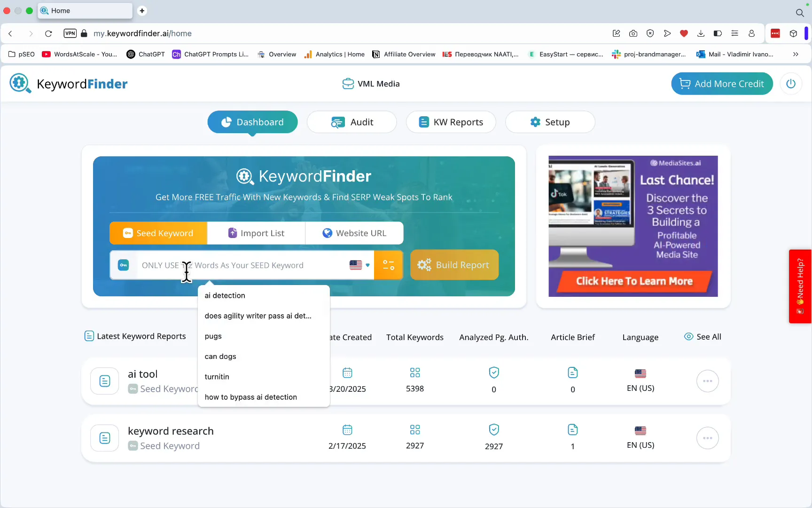The width and height of the screenshot is (812, 508).
Task: Open more options for ai tool report
Action: click(x=707, y=381)
